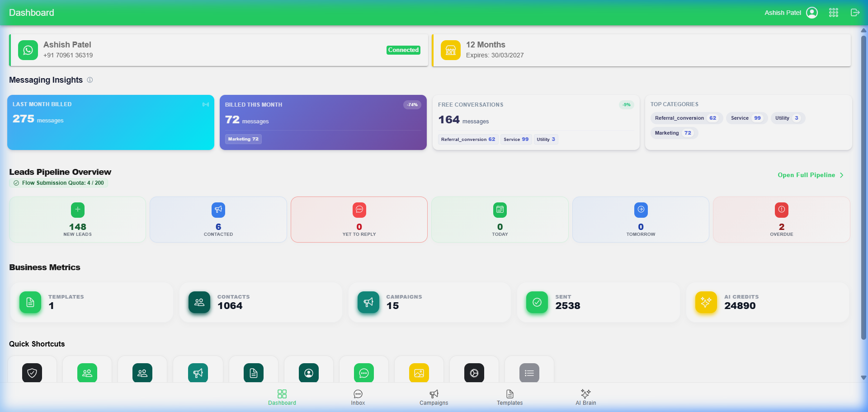Viewport: 868px width, 412px height.
Task: Click the Templates document metric icon
Action: [30, 302]
